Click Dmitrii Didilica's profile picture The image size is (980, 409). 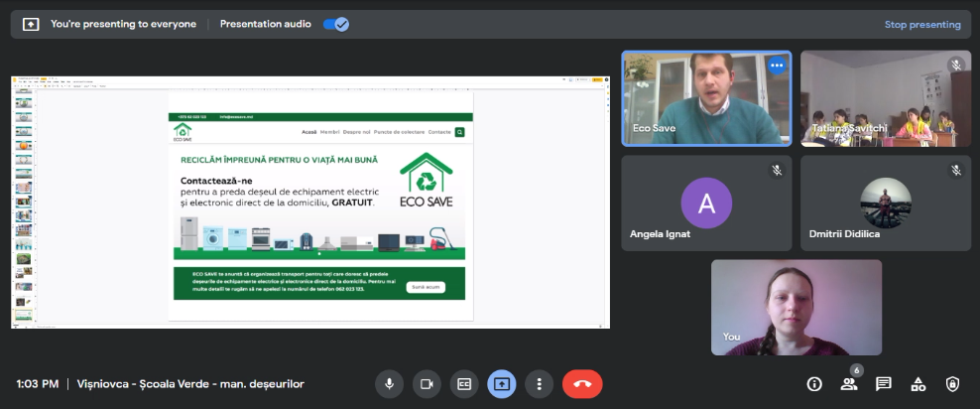(x=886, y=204)
